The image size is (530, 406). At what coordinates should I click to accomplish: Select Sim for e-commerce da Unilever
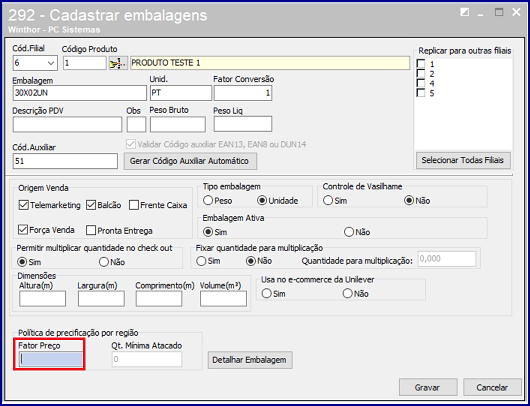click(267, 293)
